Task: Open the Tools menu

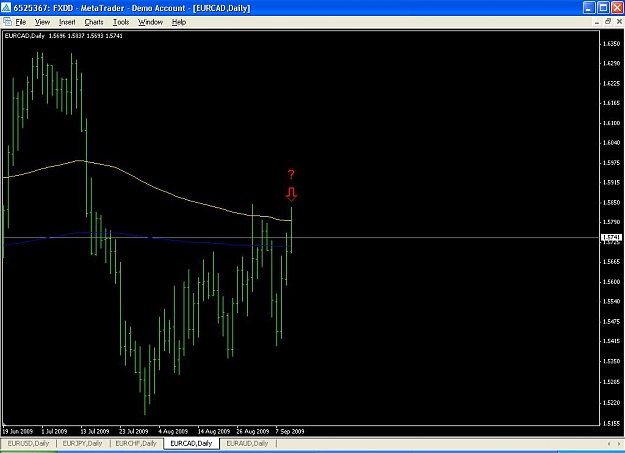Action: click(121, 22)
